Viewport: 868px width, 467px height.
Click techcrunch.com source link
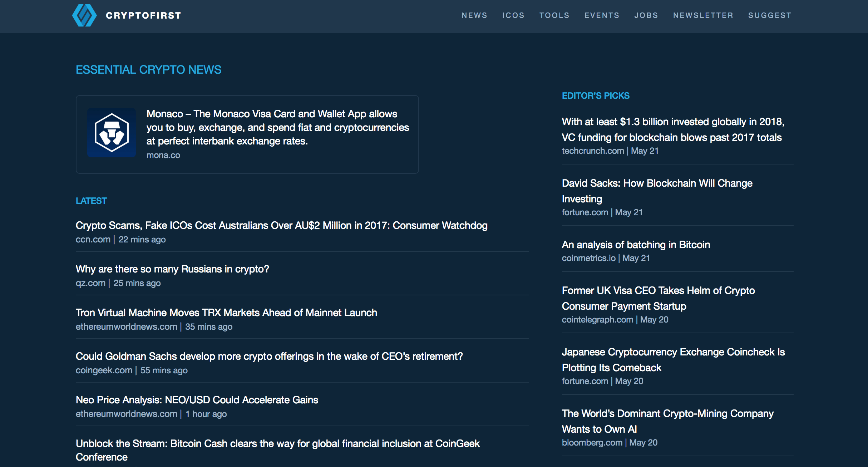(x=593, y=151)
